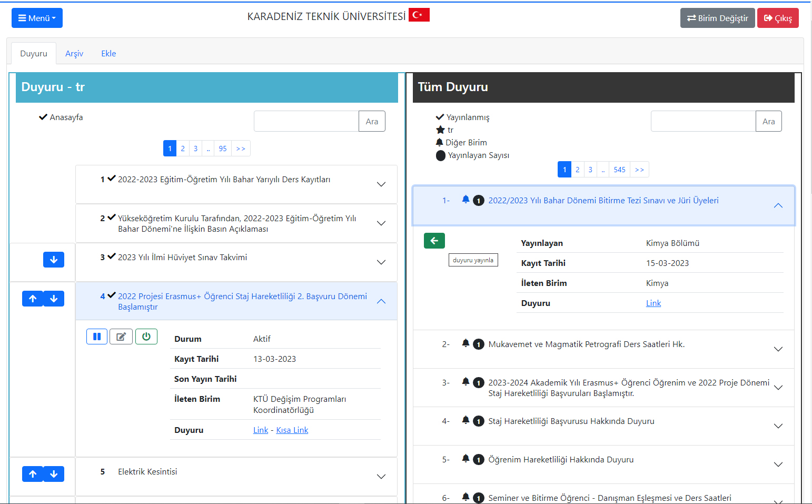
Task: Click the green power icon for Erasmus+ announcement
Action: point(146,336)
